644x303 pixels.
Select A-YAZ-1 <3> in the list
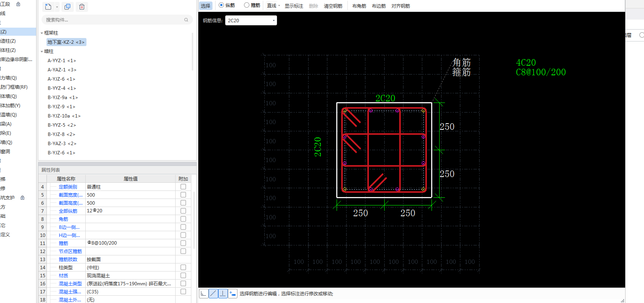[62, 70]
